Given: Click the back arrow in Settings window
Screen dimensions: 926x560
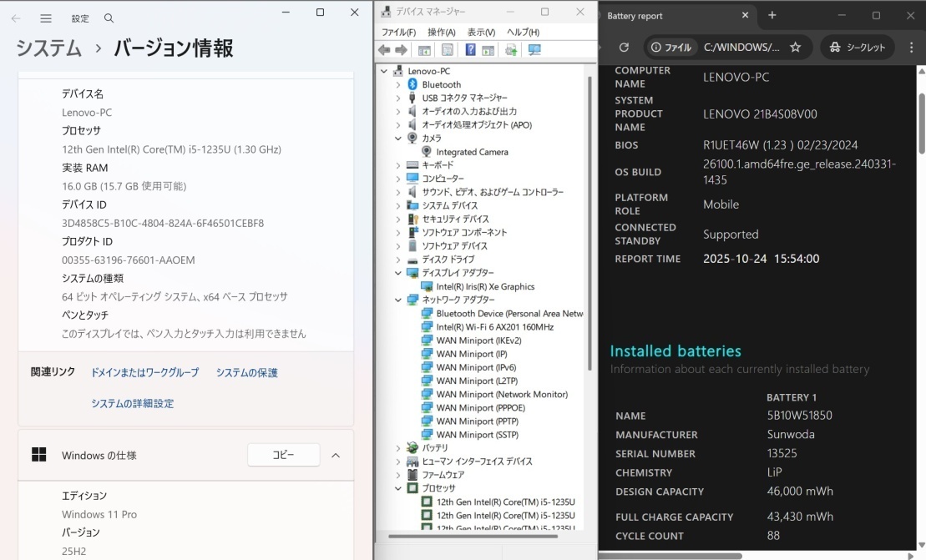Looking at the screenshot, I should (17, 18).
